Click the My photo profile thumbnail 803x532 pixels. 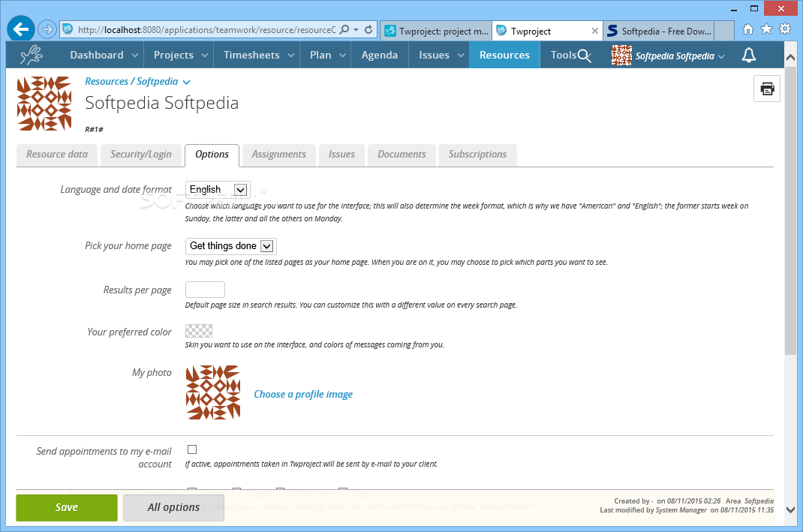pyautogui.click(x=212, y=392)
